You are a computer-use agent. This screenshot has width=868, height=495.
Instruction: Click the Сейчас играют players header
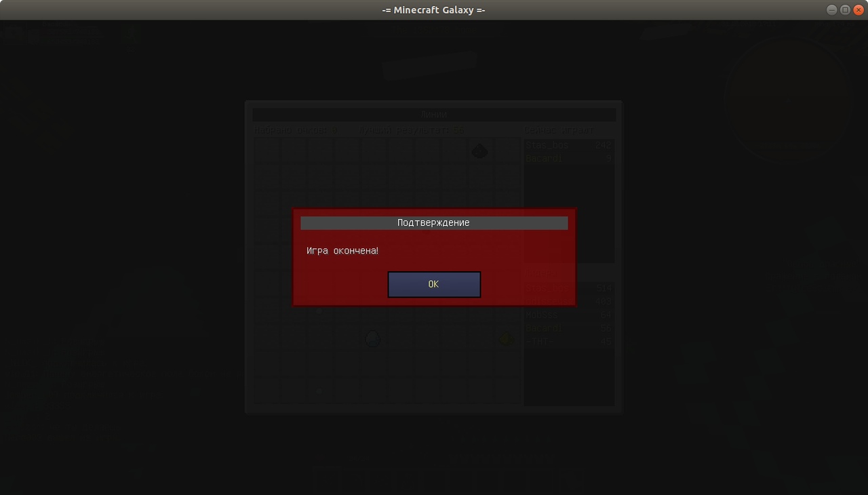pyautogui.click(x=560, y=130)
